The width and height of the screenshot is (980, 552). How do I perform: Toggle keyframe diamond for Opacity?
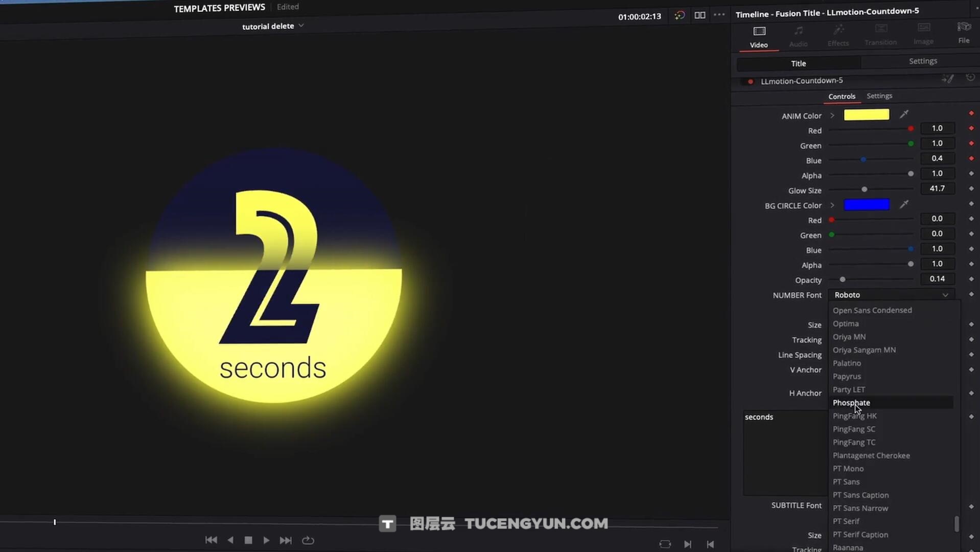point(971,279)
